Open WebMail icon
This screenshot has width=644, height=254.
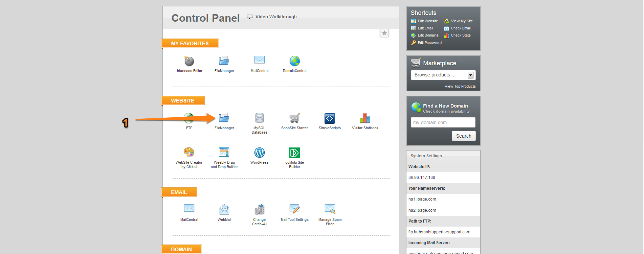[224, 210]
